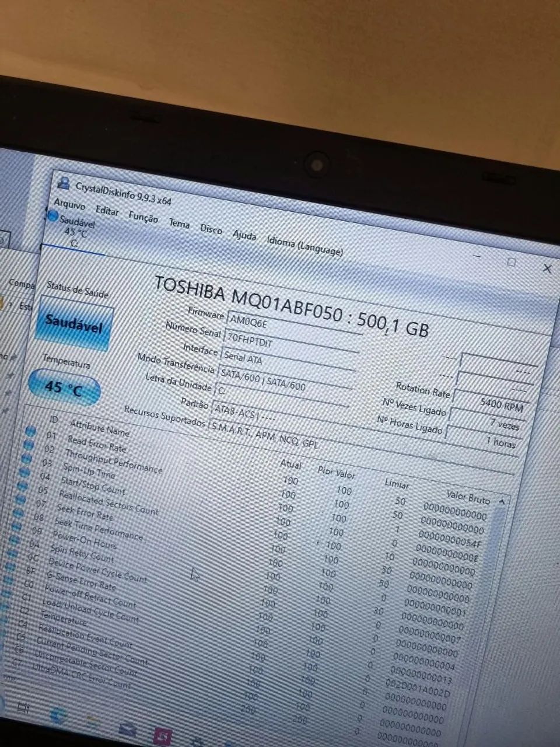Click blue status circle for Power-On Hours

click(x=16, y=526)
